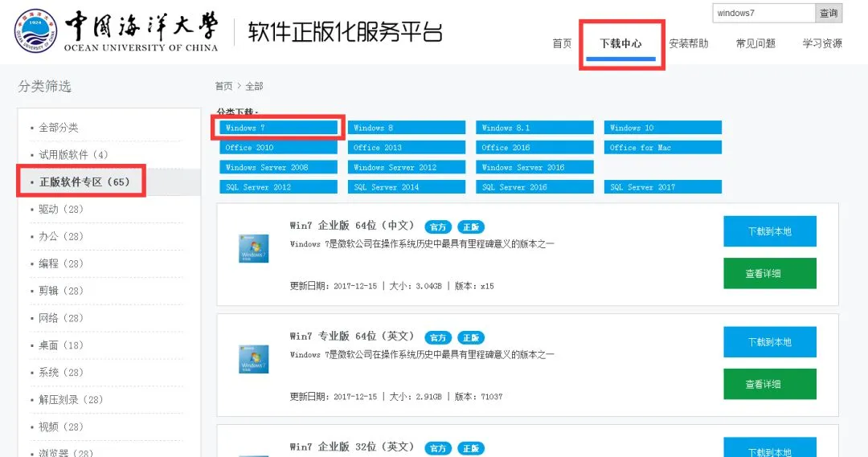Filter by Office for Mac button
The height and width of the screenshot is (457, 868).
tap(662, 148)
